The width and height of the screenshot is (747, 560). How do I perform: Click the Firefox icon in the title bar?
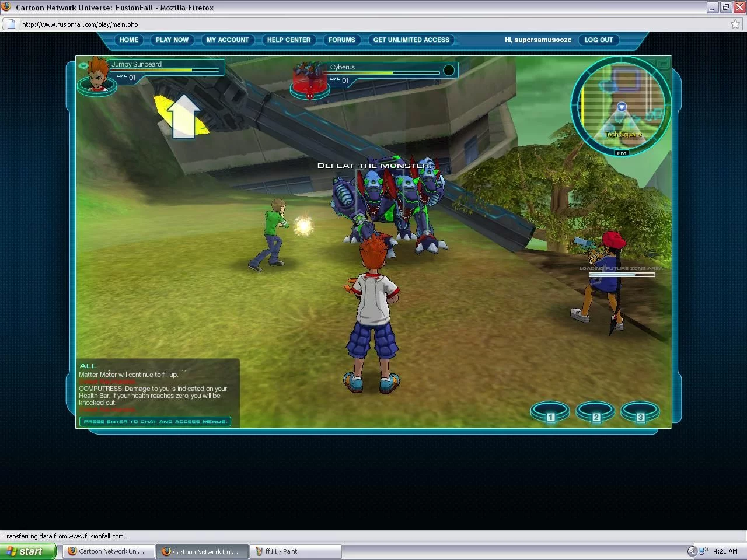click(x=6, y=8)
